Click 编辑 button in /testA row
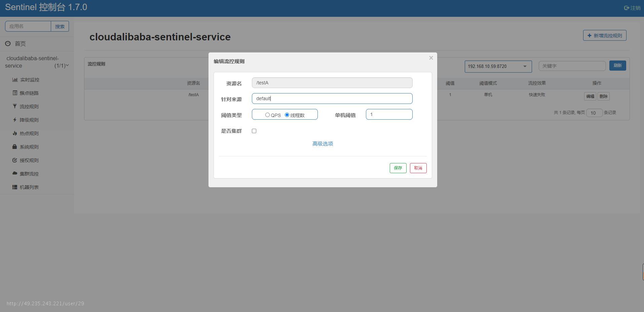Viewport: 644px width, 312px height. (590, 96)
